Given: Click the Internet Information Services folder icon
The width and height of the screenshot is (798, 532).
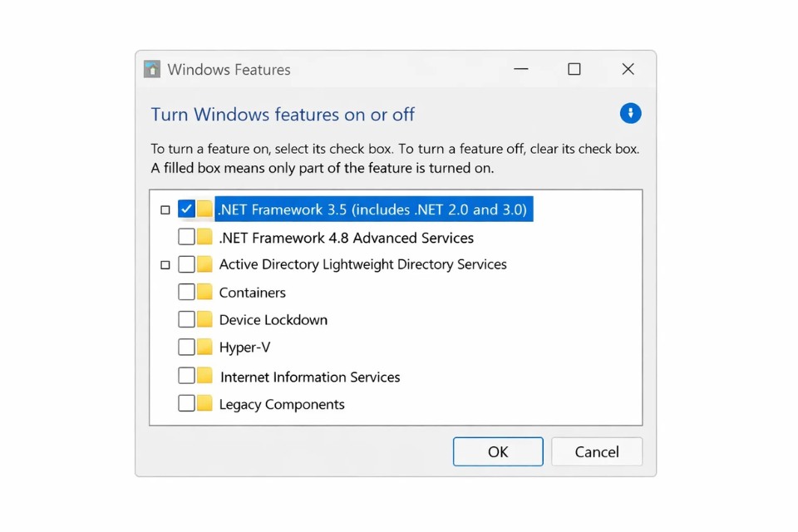Looking at the screenshot, I should click(203, 375).
